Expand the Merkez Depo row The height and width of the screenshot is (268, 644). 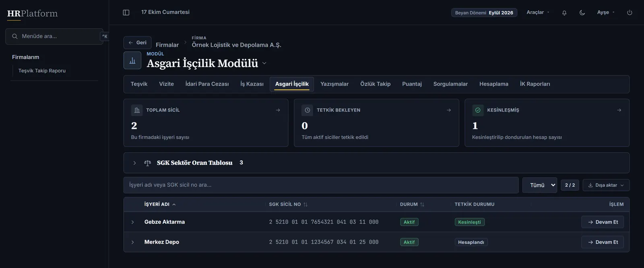(132, 242)
